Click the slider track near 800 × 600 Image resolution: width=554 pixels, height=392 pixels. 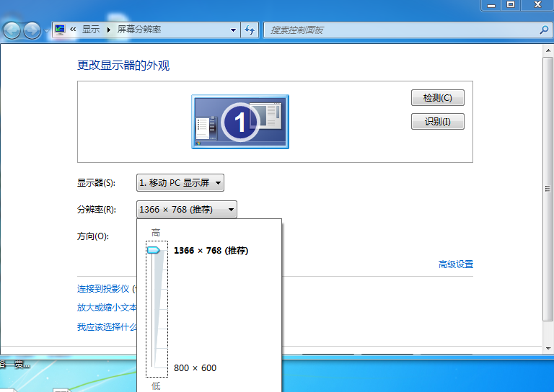point(152,367)
